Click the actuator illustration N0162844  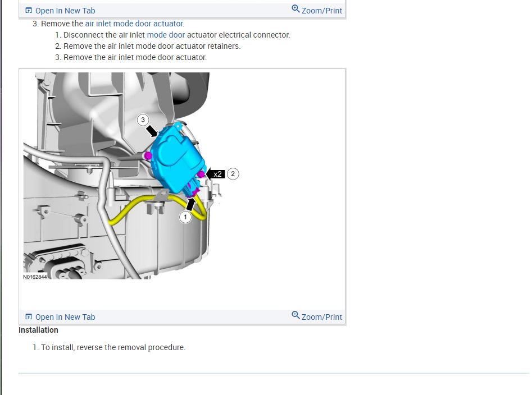(131, 176)
